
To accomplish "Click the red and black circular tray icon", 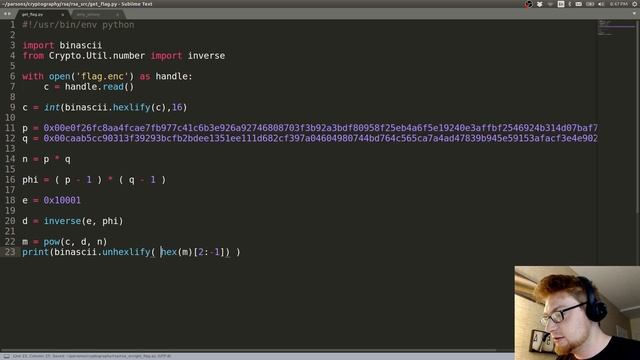I will tap(529, 4).
